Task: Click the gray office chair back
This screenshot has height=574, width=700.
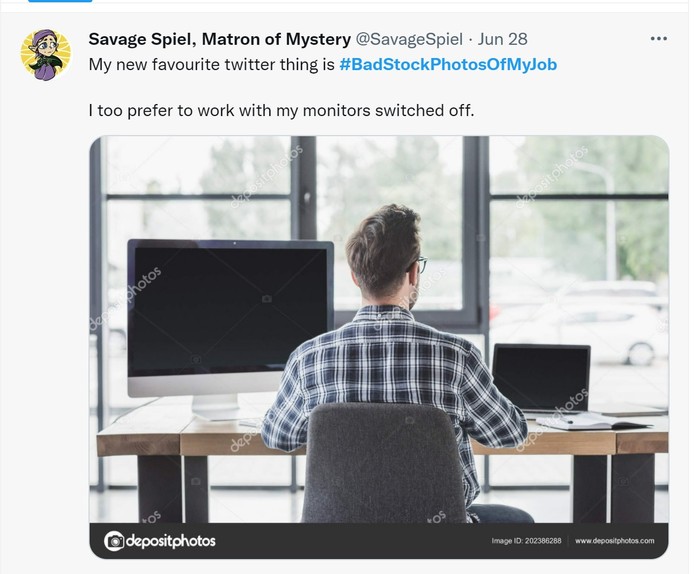Action: [383, 462]
